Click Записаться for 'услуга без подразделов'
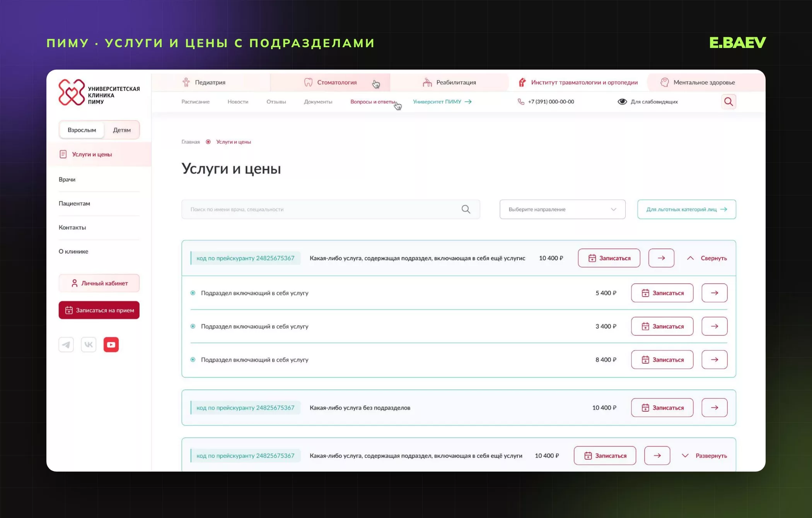 (662, 407)
